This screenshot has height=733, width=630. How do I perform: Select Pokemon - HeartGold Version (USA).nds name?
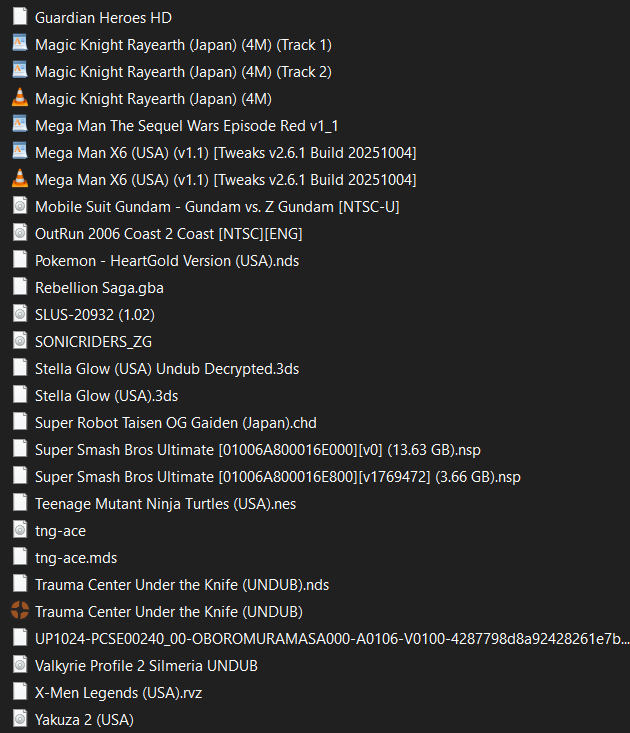(x=167, y=261)
